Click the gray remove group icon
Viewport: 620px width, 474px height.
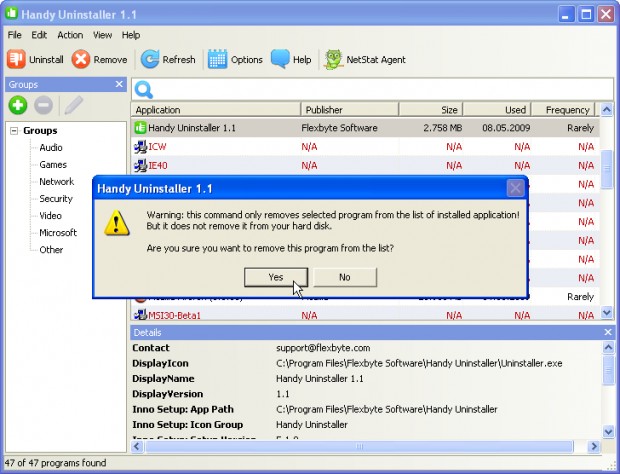pyautogui.click(x=43, y=105)
